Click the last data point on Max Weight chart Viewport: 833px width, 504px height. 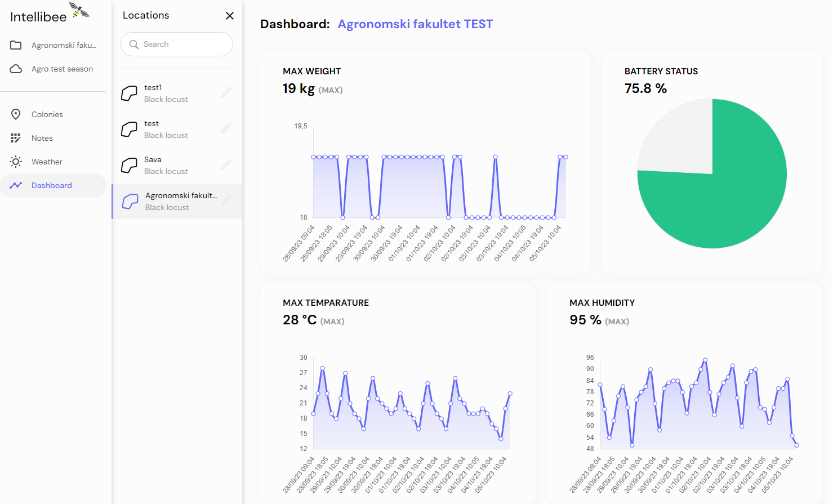pyautogui.click(x=565, y=157)
